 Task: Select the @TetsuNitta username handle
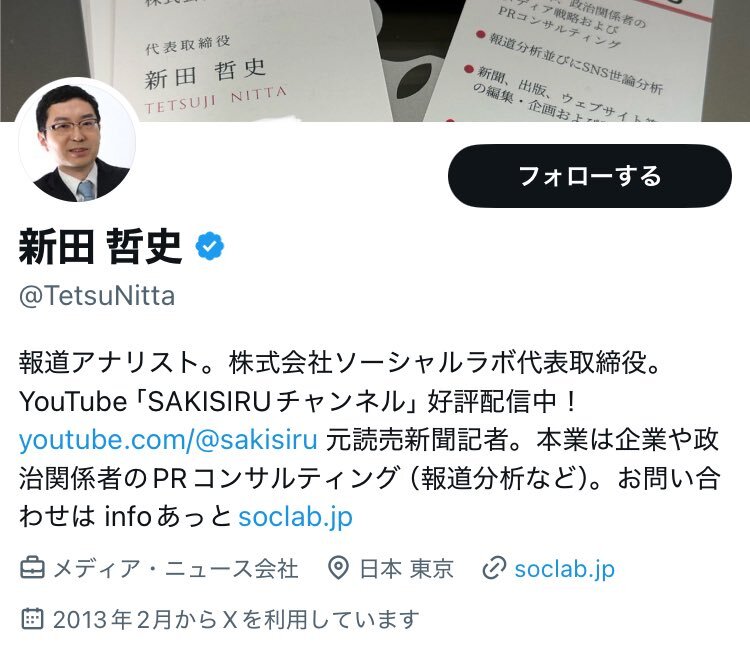pyautogui.click(x=97, y=296)
